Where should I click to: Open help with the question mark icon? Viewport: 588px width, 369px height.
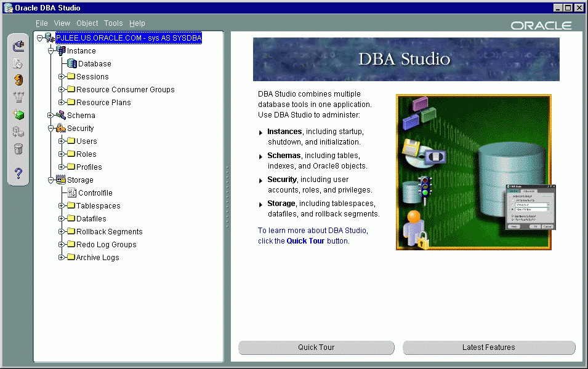[18, 173]
